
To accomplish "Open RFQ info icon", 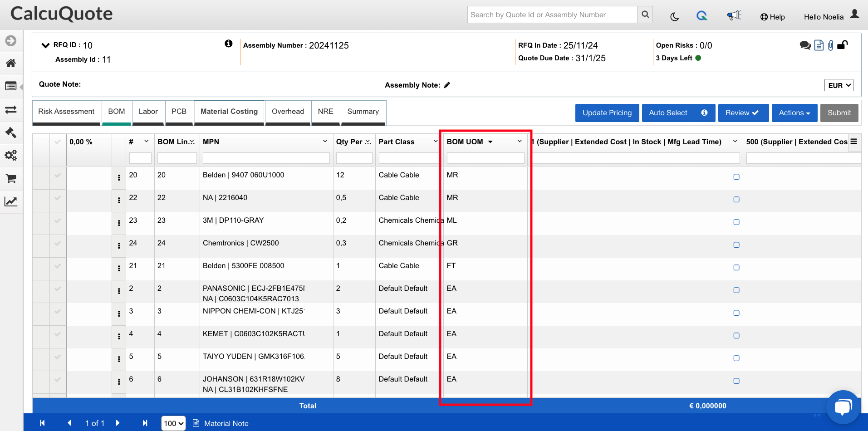I will pyautogui.click(x=229, y=44).
